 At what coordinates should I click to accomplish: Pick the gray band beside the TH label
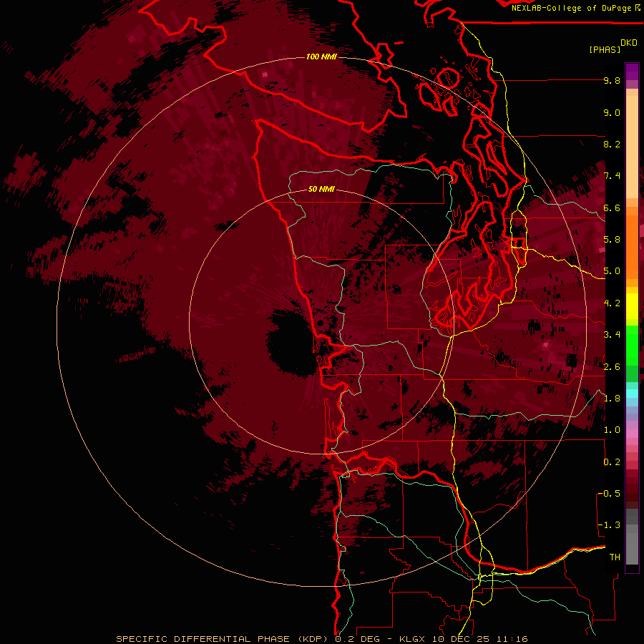632,550
